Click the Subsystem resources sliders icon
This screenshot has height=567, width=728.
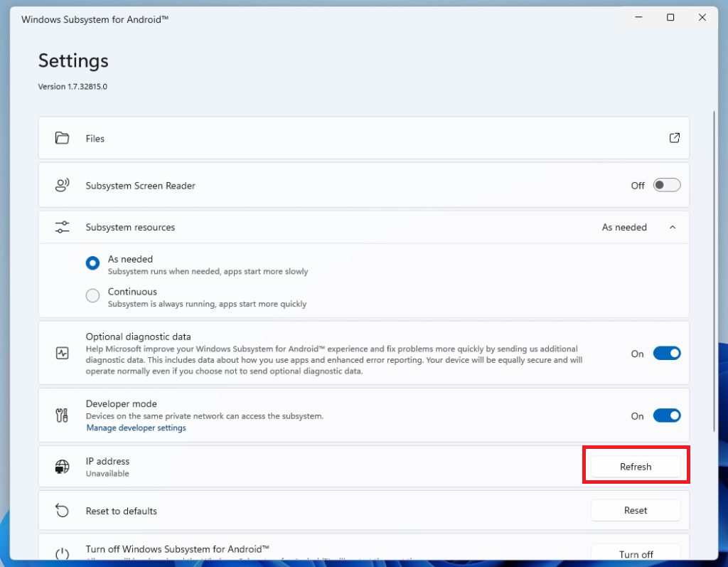click(62, 228)
